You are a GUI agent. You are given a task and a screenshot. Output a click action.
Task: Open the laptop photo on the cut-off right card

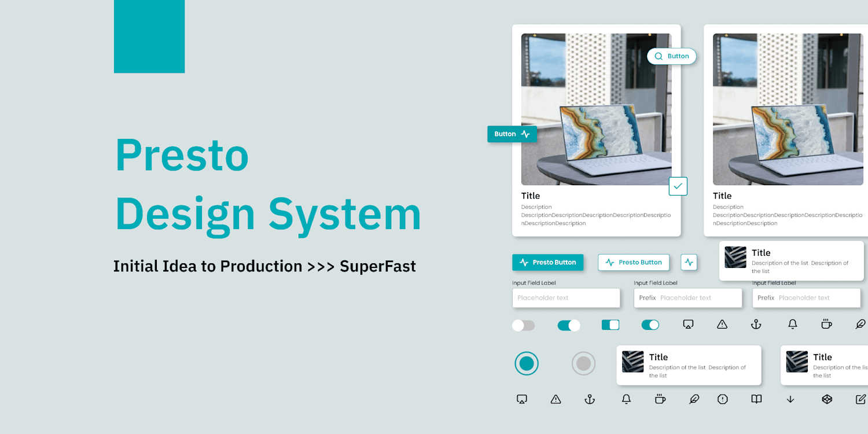tap(788, 109)
